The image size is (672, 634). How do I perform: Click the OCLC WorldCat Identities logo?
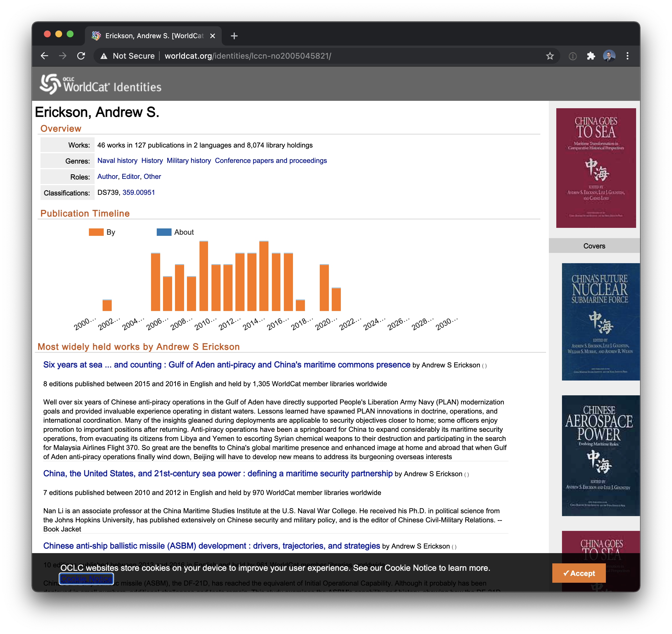pos(100,84)
